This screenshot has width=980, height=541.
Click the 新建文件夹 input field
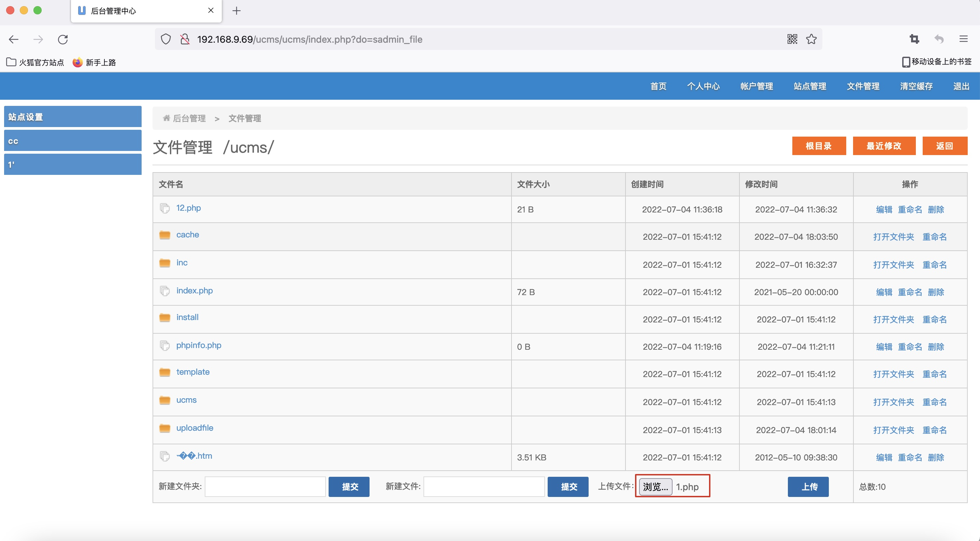coord(265,487)
